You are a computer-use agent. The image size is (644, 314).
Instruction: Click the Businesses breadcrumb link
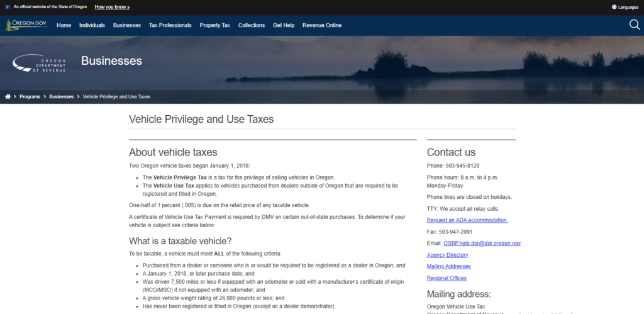coord(62,97)
